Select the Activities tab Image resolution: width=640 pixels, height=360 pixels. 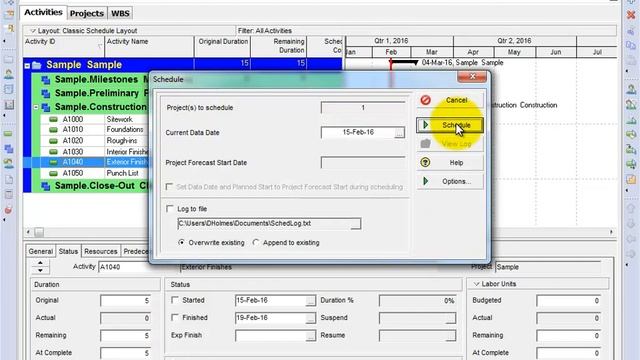[43, 13]
